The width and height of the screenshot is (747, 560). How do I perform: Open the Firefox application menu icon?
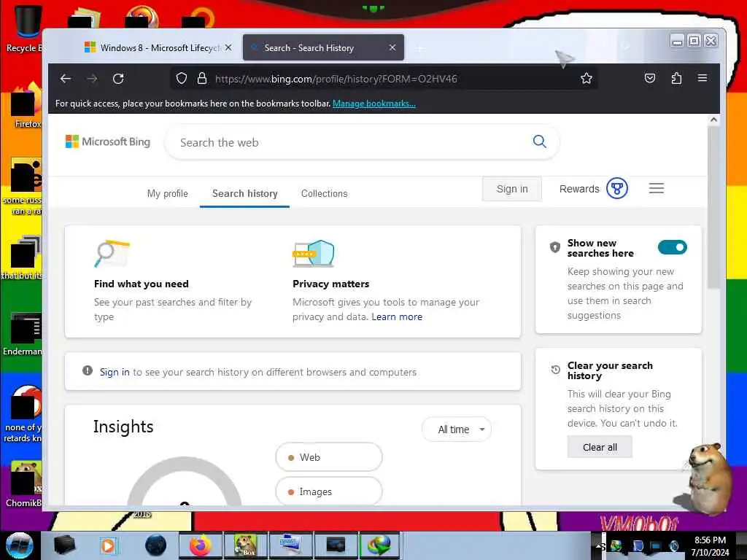click(x=703, y=78)
